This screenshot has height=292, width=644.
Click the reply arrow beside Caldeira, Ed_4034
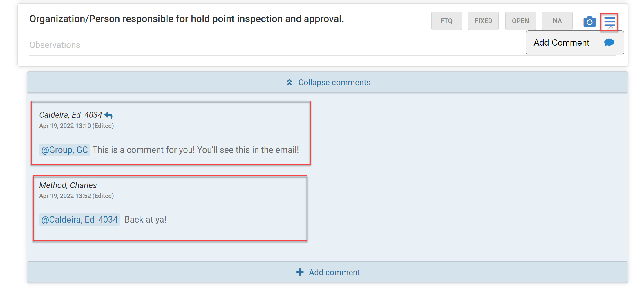point(108,115)
